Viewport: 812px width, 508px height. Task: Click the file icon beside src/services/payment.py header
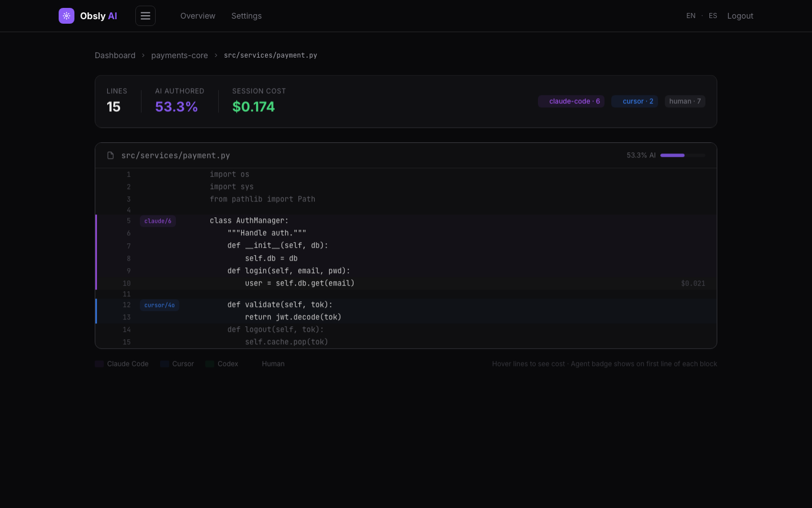(x=111, y=155)
